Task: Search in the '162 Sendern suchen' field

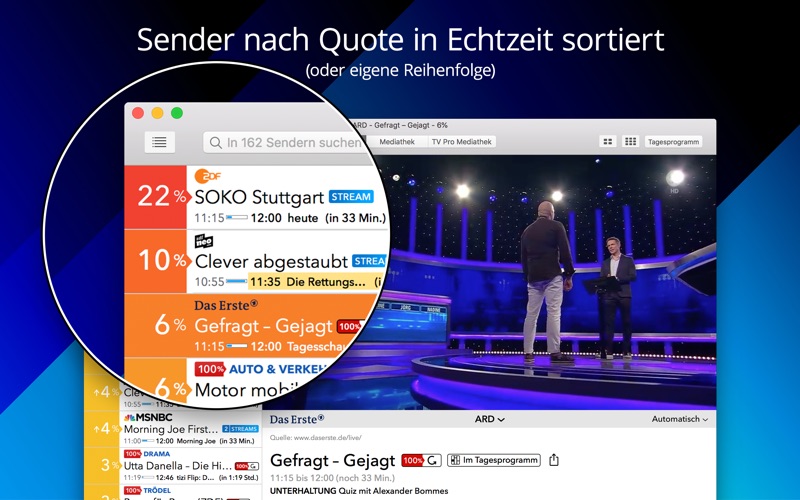Action: pyautogui.click(x=286, y=142)
